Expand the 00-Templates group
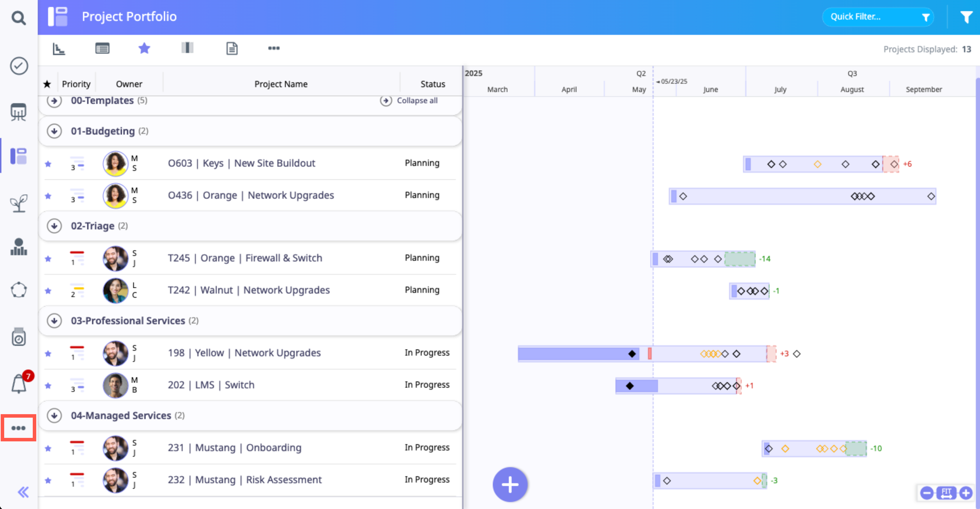This screenshot has width=980, height=509. pyautogui.click(x=54, y=101)
